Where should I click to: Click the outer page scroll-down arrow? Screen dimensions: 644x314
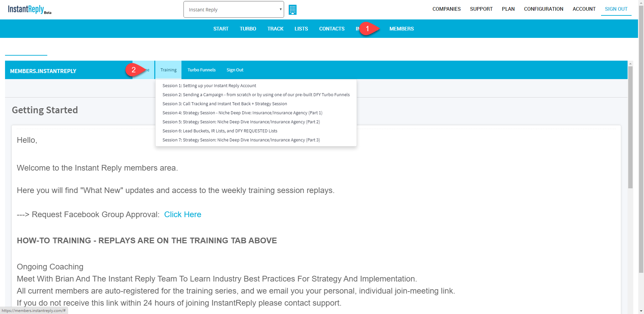pyautogui.click(x=641, y=311)
